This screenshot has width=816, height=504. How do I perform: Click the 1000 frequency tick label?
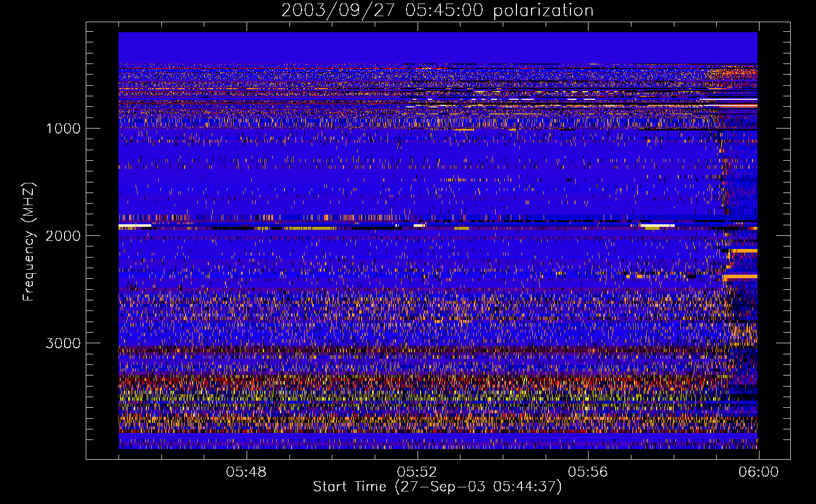pyautogui.click(x=64, y=129)
